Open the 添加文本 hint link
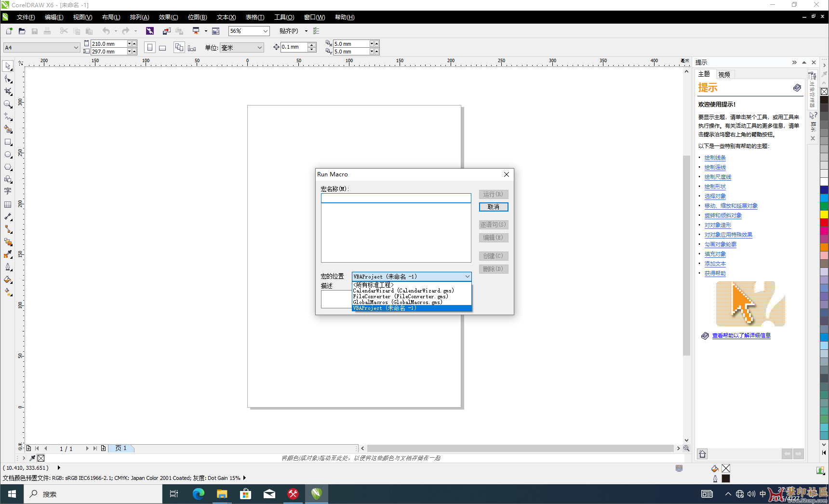The height and width of the screenshot is (504, 829). pos(715,264)
